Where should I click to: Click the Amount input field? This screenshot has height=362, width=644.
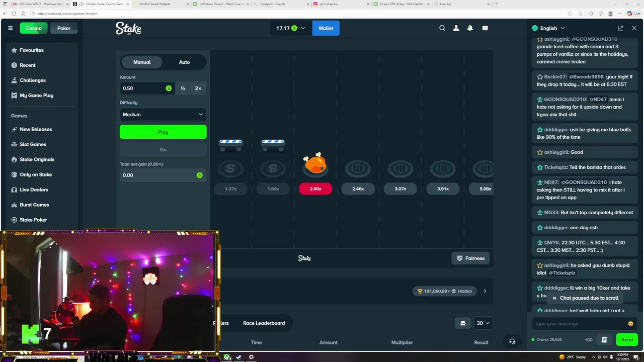coord(147,88)
